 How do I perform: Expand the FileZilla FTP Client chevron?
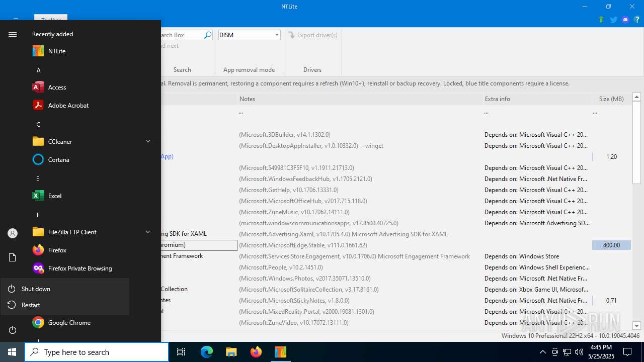pyautogui.click(x=148, y=232)
